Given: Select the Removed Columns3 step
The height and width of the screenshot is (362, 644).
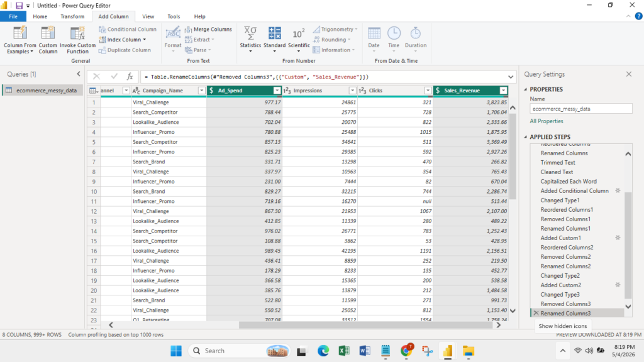Looking at the screenshot, I should pos(565,304).
